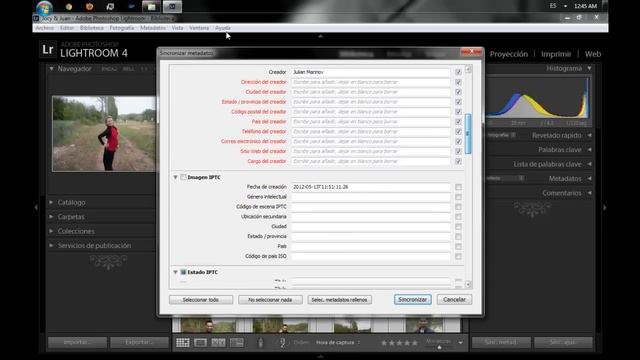The image size is (640, 360).
Task: Set the five-star rating in the toolbar
Action: coord(415,343)
